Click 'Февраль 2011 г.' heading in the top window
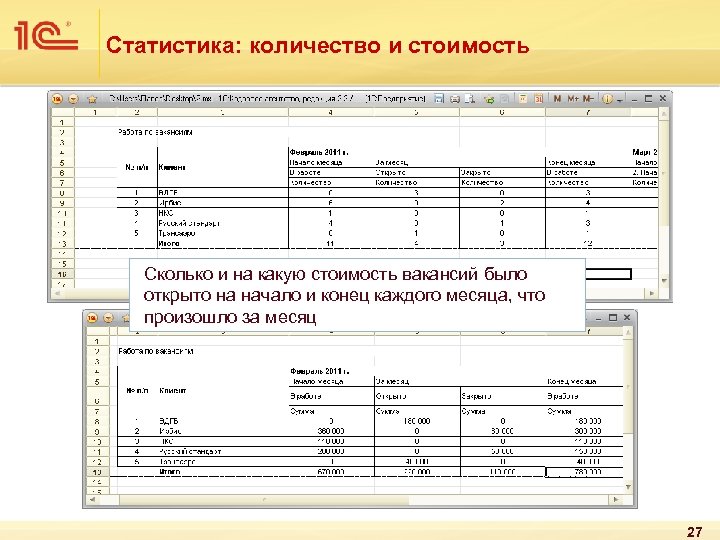The image size is (720, 540). [x=319, y=152]
